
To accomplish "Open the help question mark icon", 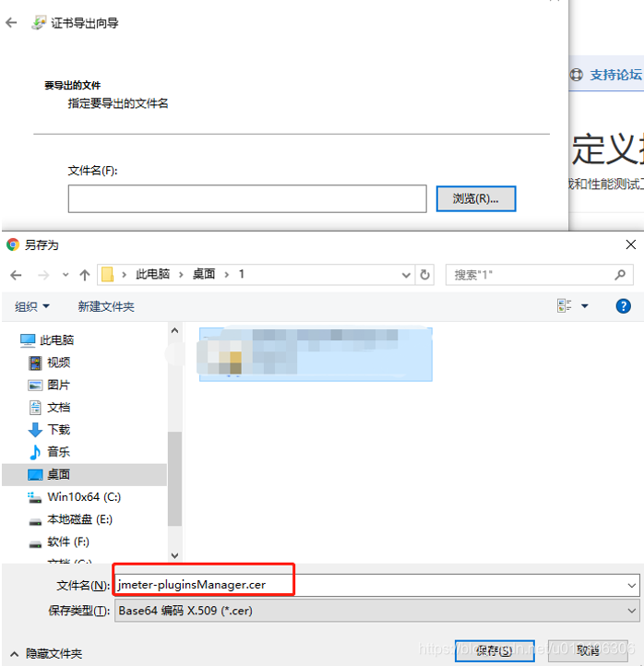I will coord(623,306).
